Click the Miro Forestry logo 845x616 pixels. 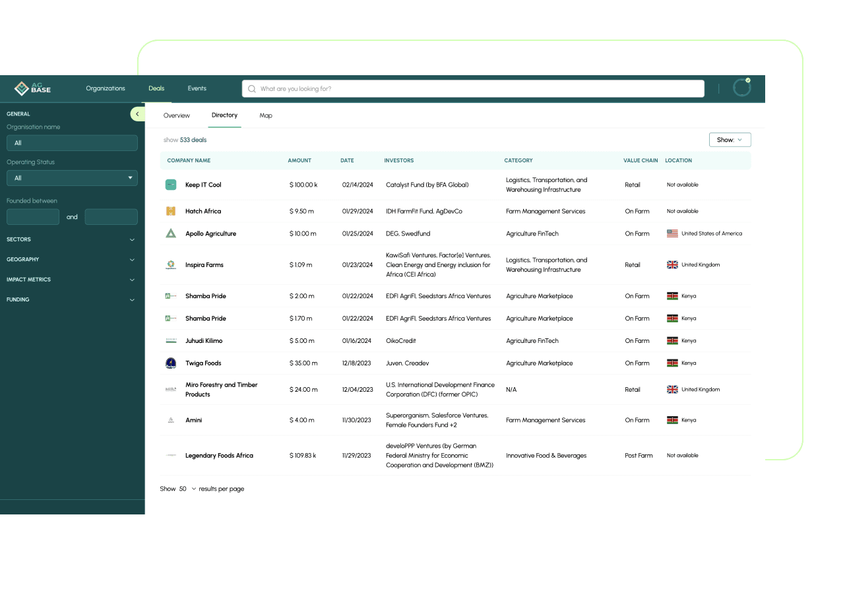pyautogui.click(x=171, y=389)
